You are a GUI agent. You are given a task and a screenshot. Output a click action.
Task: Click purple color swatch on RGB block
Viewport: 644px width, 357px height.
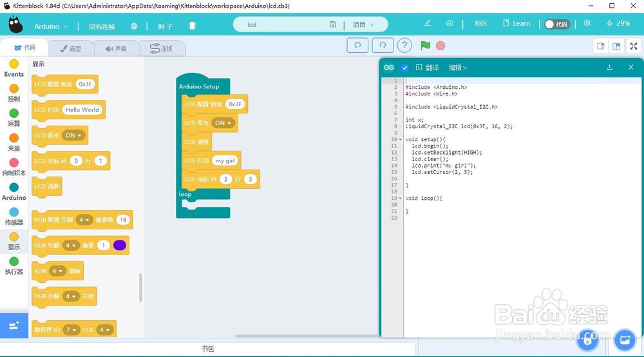click(120, 246)
